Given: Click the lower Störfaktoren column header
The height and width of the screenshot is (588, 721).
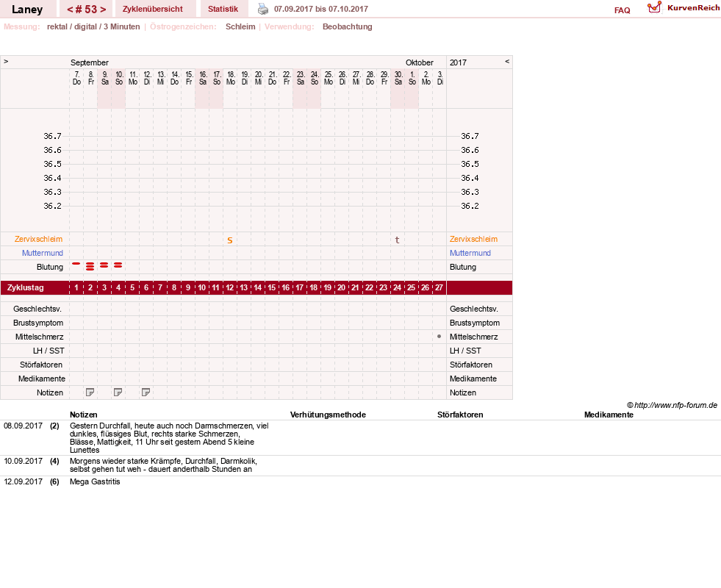Looking at the screenshot, I should [460, 415].
